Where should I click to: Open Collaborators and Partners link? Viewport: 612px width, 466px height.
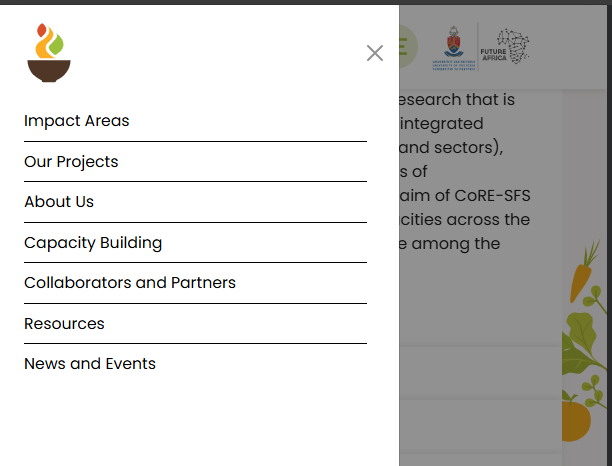coord(130,283)
